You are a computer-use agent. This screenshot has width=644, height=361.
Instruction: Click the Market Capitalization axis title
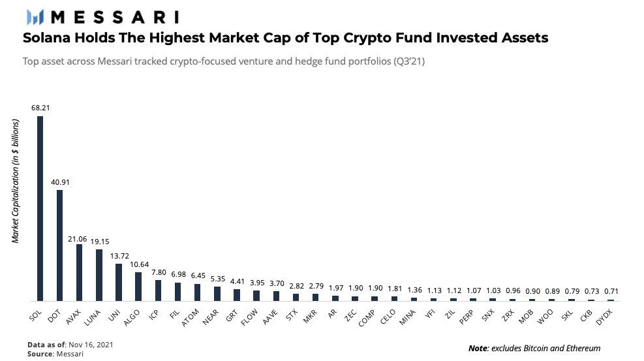click(x=16, y=181)
